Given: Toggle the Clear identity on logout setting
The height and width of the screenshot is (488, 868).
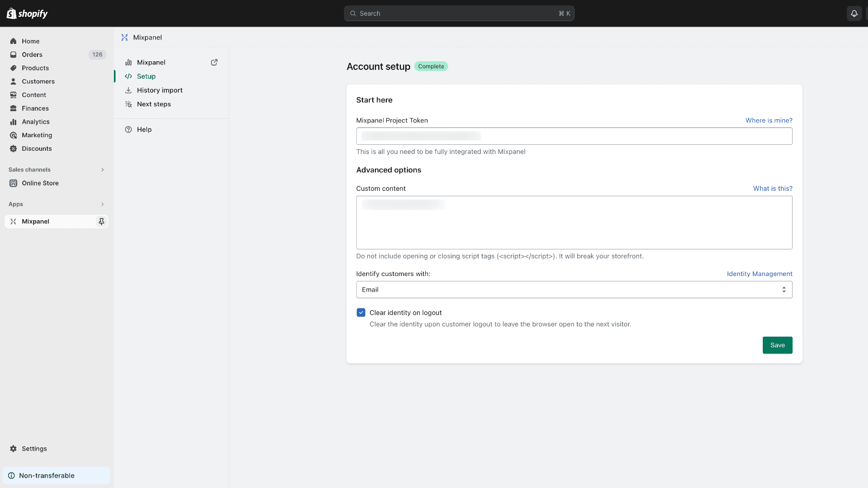Looking at the screenshot, I should (361, 312).
